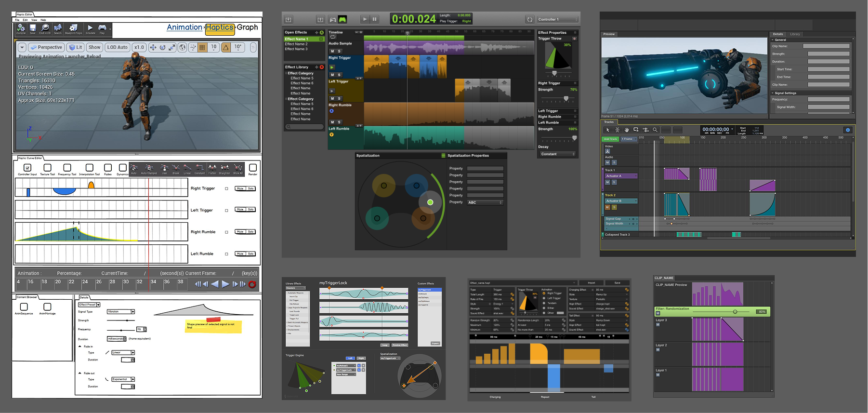Solo the Track 2 Actuator B track
868x413 pixels.
(614, 207)
